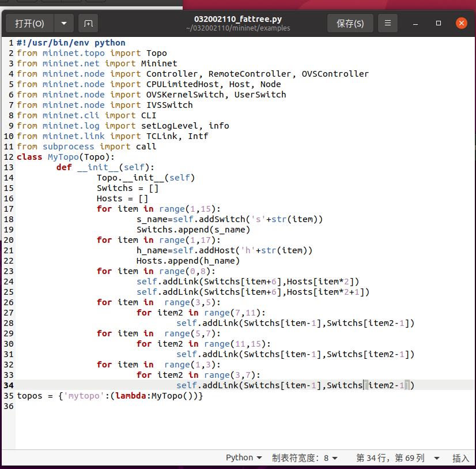
Task: Create a new document tab icon
Action: click(88, 24)
